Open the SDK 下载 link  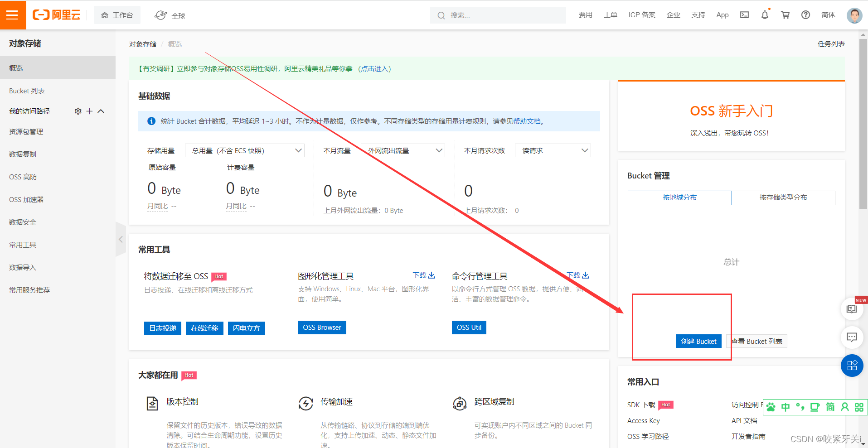point(641,405)
